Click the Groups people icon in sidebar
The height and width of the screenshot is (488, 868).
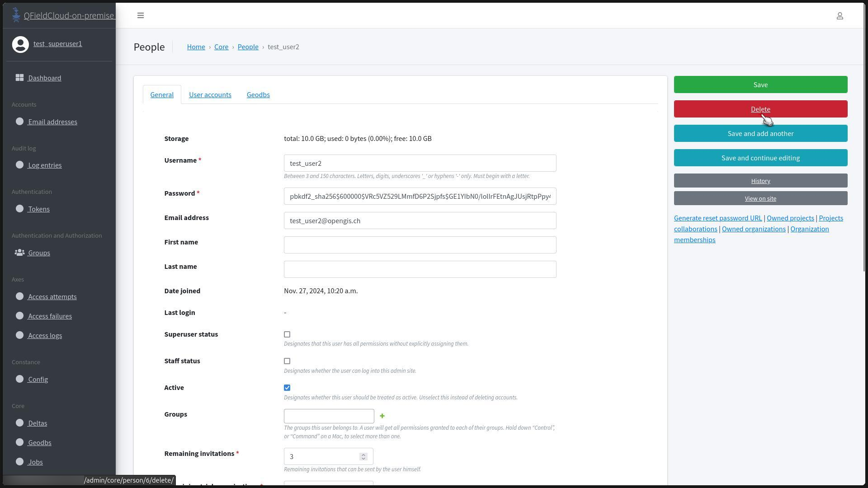pos(19,253)
